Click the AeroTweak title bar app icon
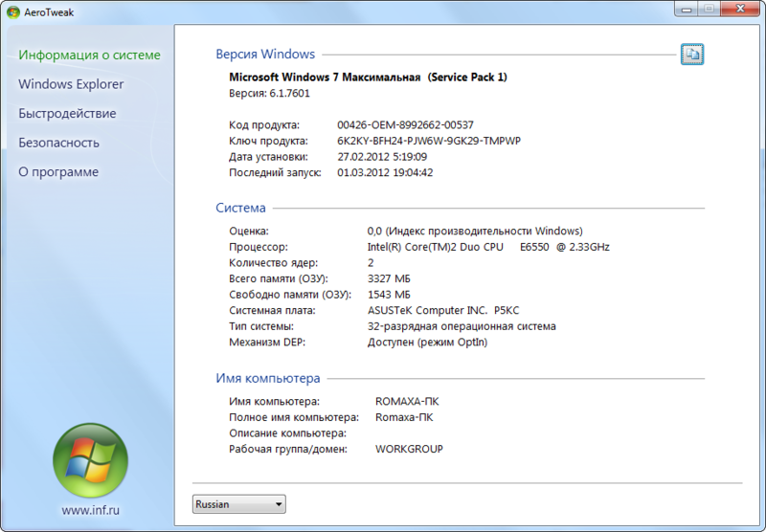The width and height of the screenshot is (766, 532). [x=13, y=12]
